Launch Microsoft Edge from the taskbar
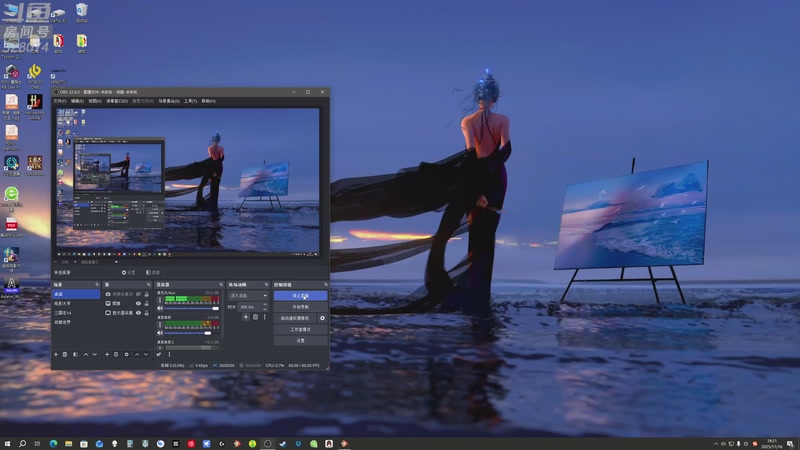Viewport: 800px width, 450px height. [53, 444]
